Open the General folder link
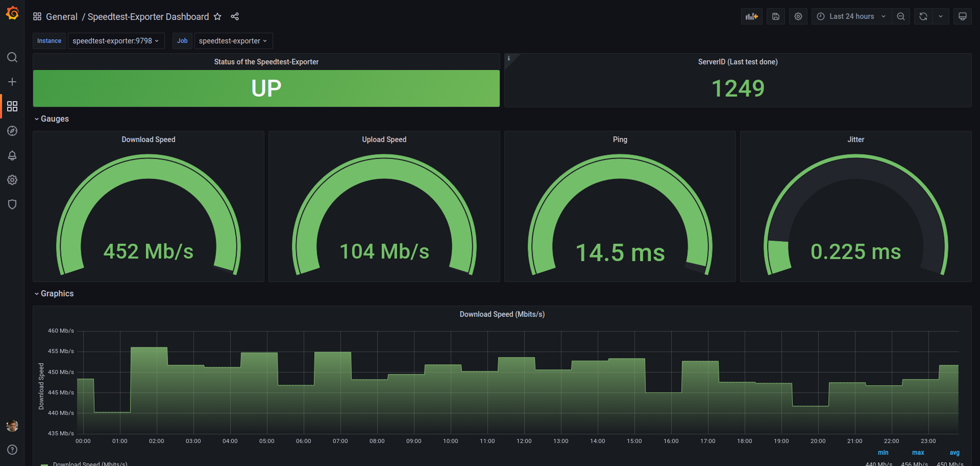This screenshot has width=980, height=466. click(x=62, y=16)
